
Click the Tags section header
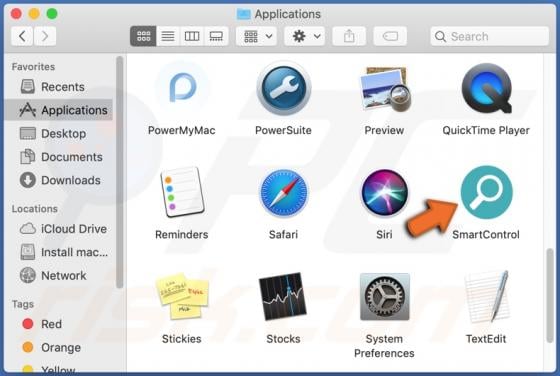23,304
